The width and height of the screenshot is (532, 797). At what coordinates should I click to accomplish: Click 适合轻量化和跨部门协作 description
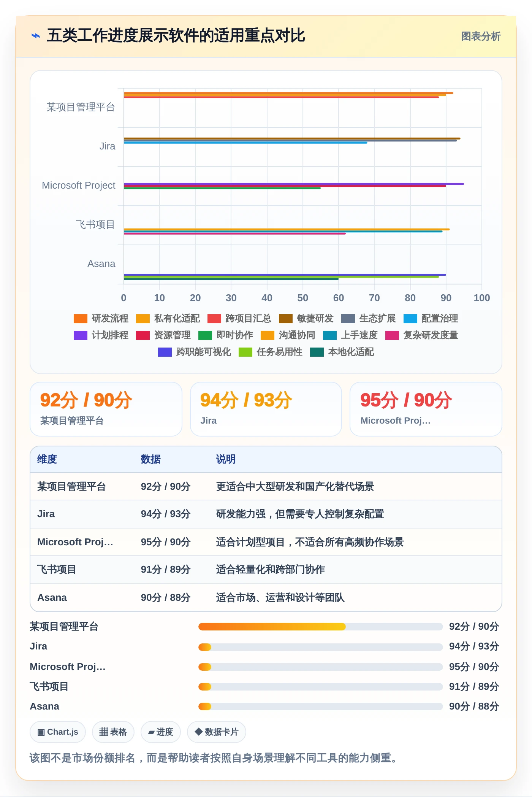tap(271, 570)
